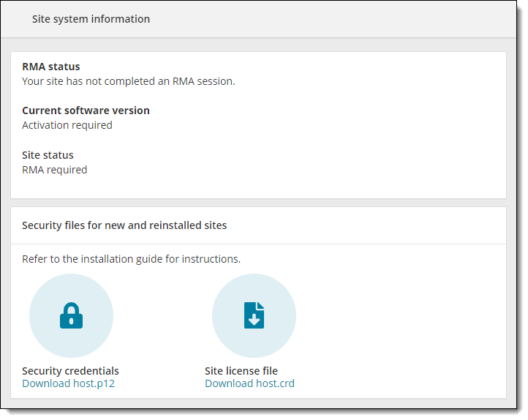This screenshot has width=528, height=420.
Task: Select the pale blue circle around the document
Action: 254,315
